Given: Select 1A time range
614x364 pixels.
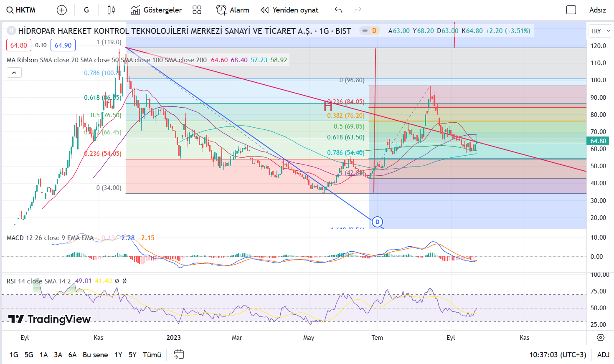Looking at the screenshot, I should (x=43, y=355).
